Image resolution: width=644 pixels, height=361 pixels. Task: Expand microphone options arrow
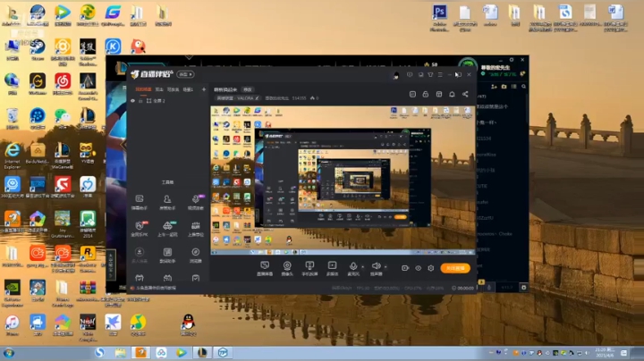pos(362,266)
